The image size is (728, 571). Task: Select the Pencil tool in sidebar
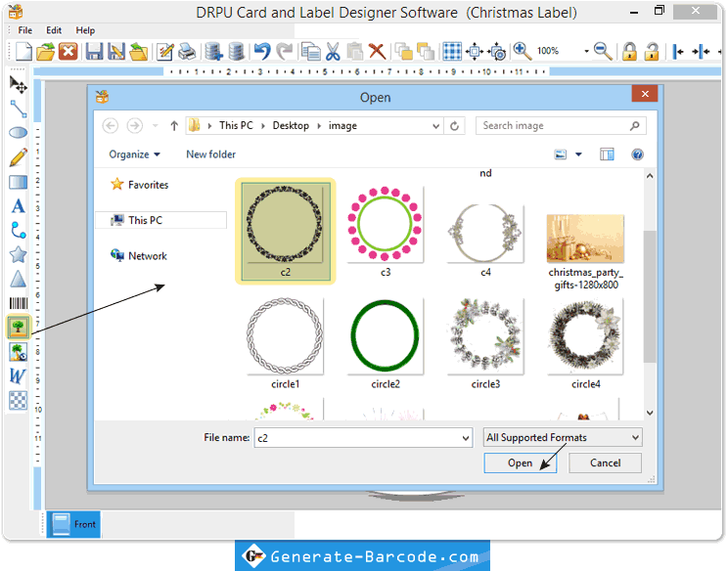(x=19, y=157)
